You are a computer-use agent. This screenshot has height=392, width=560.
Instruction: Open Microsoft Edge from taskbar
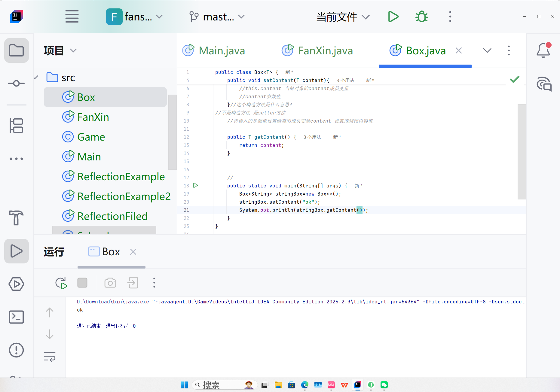304,385
